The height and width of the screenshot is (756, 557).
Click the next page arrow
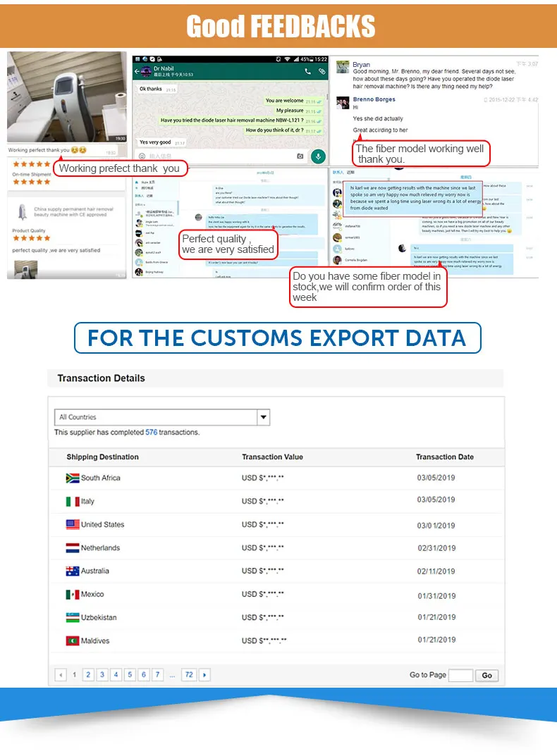pyautogui.click(x=204, y=675)
